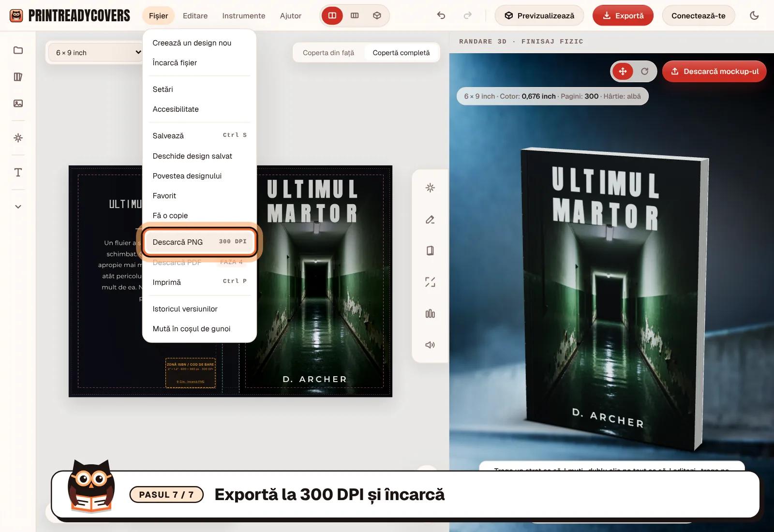Click the bar chart icon in canvas toolbar
The height and width of the screenshot is (532, 774).
click(x=430, y=313)
